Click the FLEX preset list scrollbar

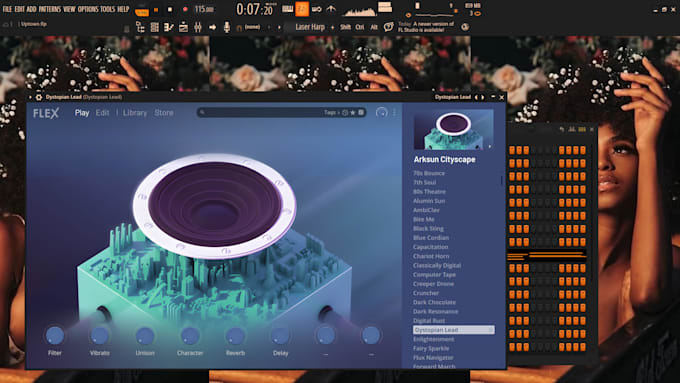[x=502, y=180]
